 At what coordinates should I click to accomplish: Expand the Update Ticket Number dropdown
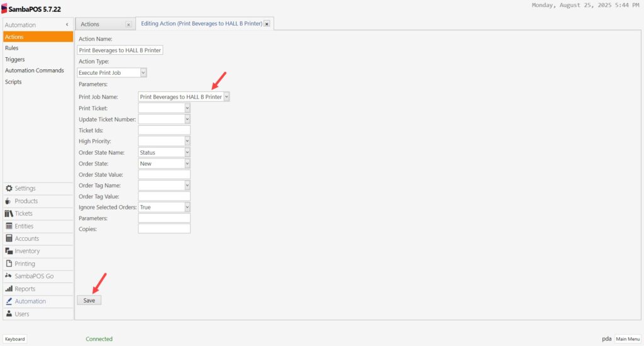(x=187, y=119)
